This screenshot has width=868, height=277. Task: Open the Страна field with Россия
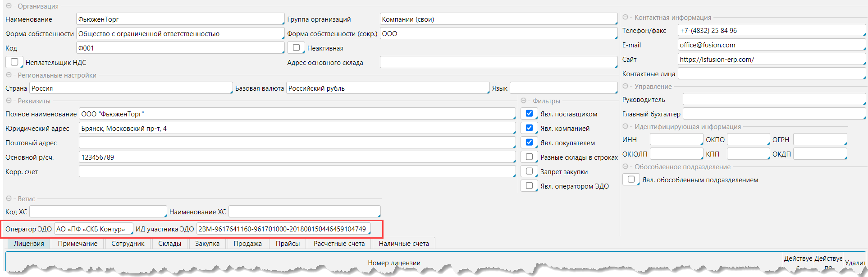[131, 88]
